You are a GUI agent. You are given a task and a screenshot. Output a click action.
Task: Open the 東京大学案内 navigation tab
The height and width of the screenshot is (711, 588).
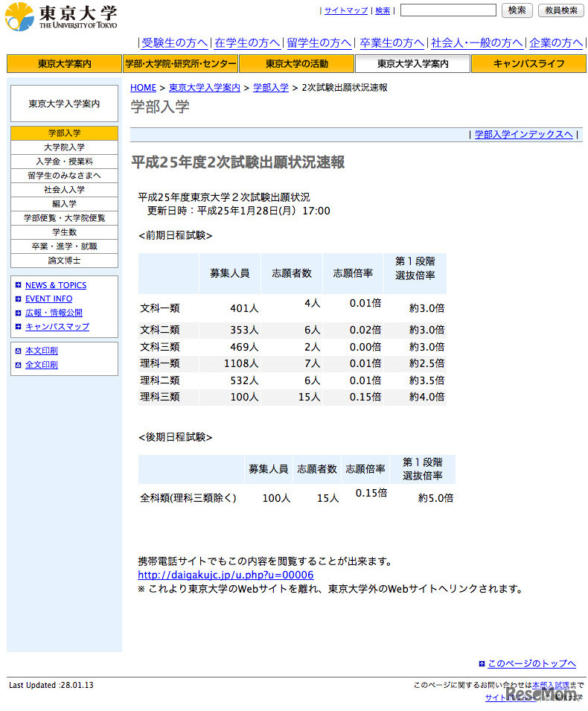[64, 63]
